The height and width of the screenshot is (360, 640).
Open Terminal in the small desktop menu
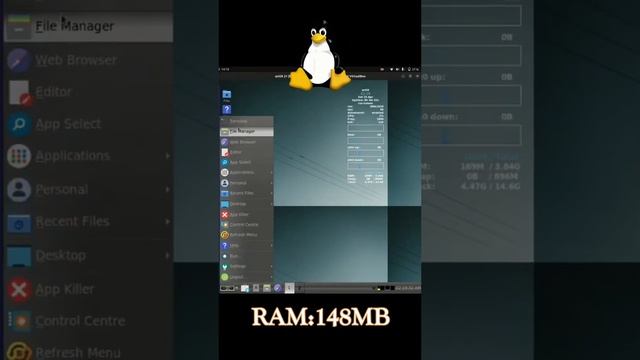[x=247, y=121]
